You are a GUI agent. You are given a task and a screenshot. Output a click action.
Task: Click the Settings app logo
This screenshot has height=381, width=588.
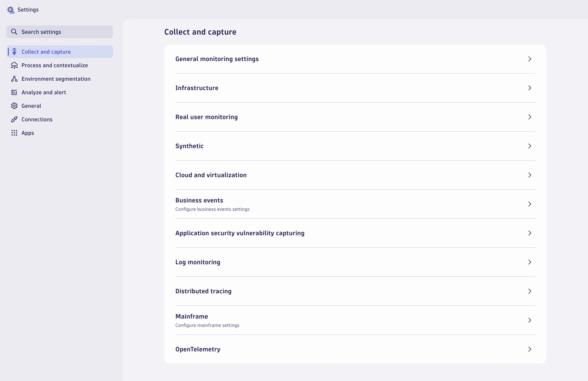pos(10,10)
